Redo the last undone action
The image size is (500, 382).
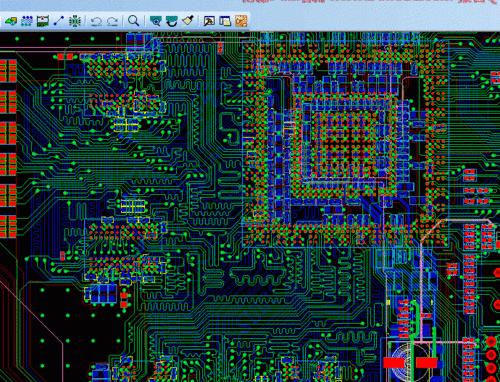coord(112,22)
